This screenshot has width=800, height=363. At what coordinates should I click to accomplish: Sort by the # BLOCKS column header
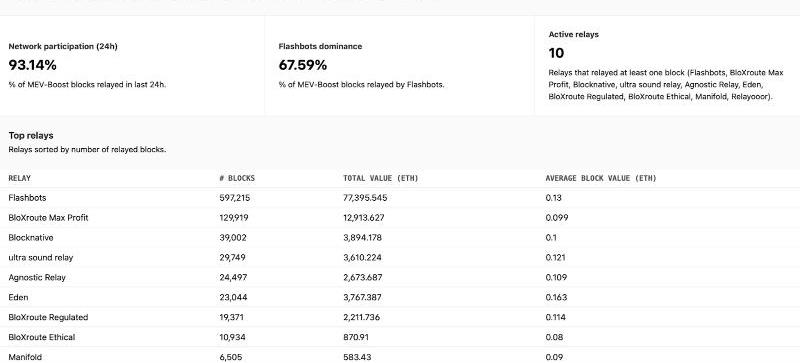[x=237, y=178]
